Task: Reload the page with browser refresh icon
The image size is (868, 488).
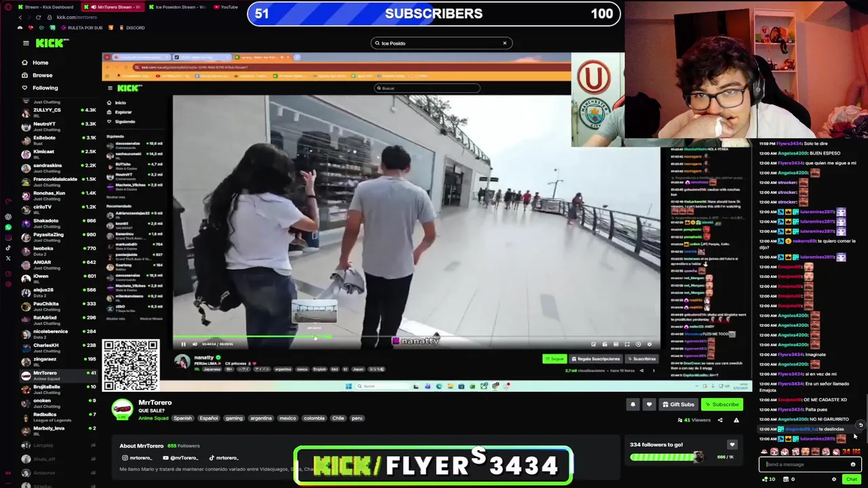Action: (39, 17)
